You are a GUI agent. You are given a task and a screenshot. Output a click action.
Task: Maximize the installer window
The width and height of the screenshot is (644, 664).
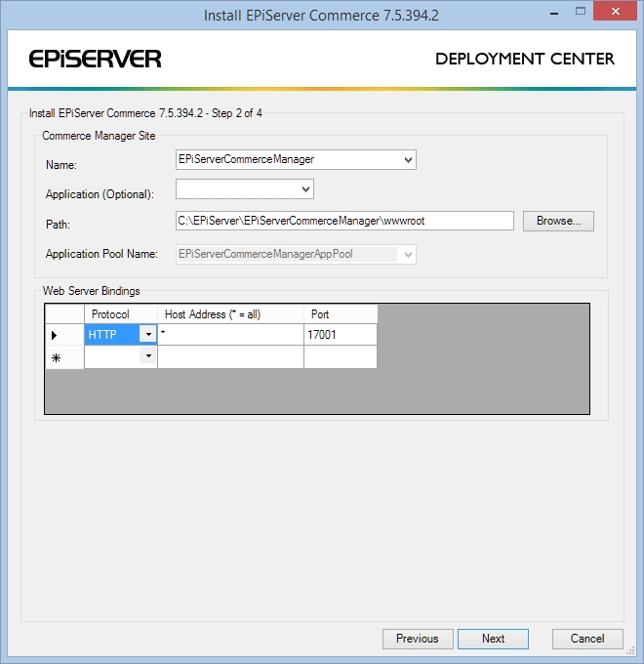(x=581, y=12)
